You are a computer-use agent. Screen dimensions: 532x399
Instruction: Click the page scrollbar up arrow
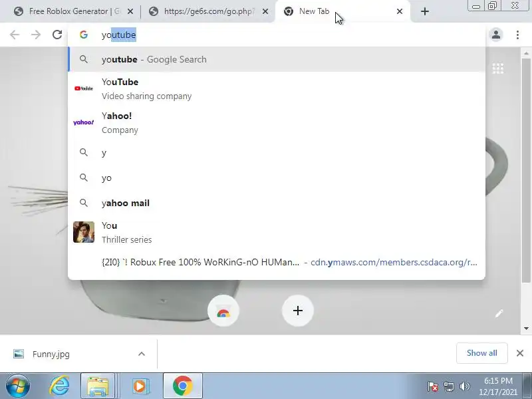point(526,53)
